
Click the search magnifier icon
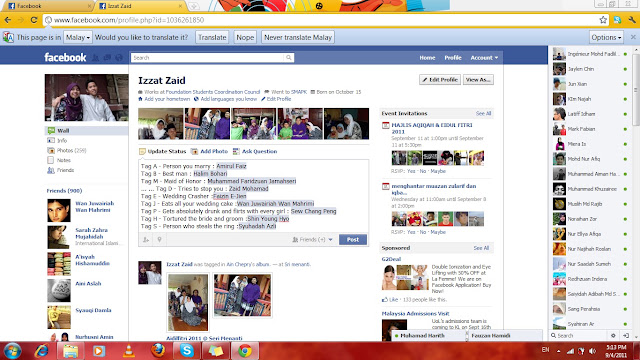point(289,58)
